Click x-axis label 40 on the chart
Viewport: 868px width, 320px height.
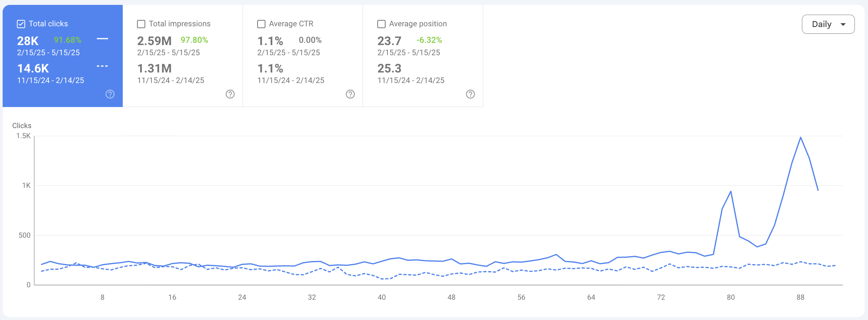coord(382,297)
